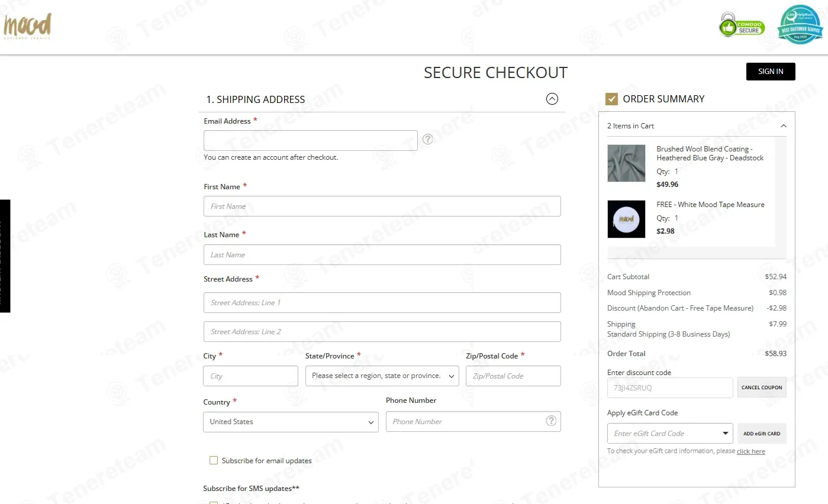This screenshot has height=504, width=828.
Task: Open the Country dropdown
Action: pyautogui.click(x=291, y=422)
